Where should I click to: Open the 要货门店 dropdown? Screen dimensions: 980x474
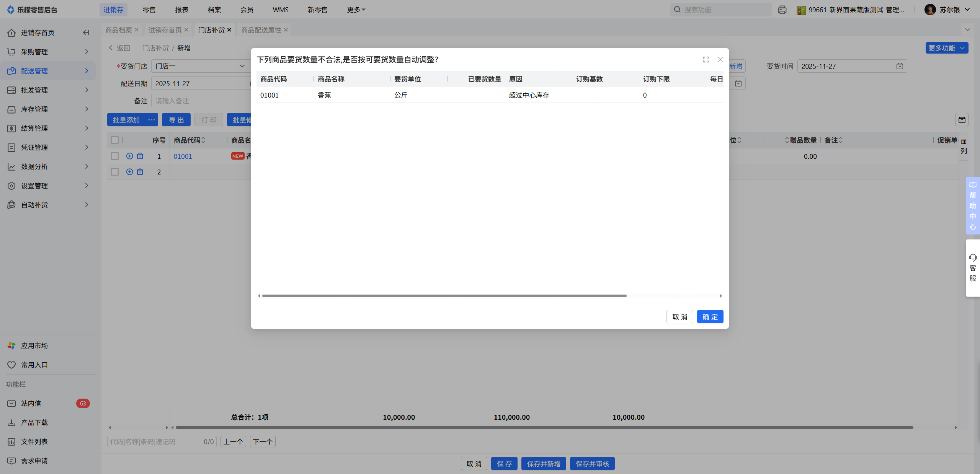199,66
